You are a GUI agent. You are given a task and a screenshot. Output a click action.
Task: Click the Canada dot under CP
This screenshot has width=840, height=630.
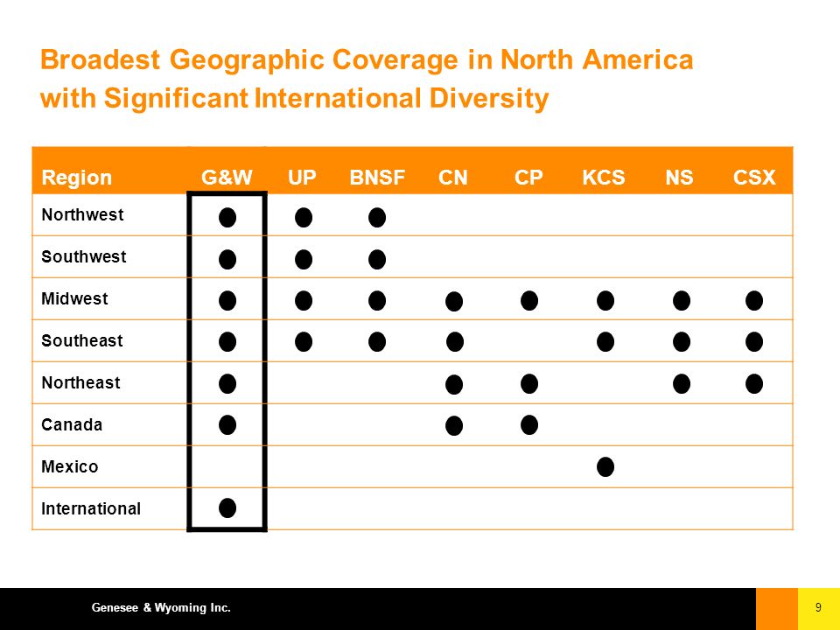coord(529,425)
